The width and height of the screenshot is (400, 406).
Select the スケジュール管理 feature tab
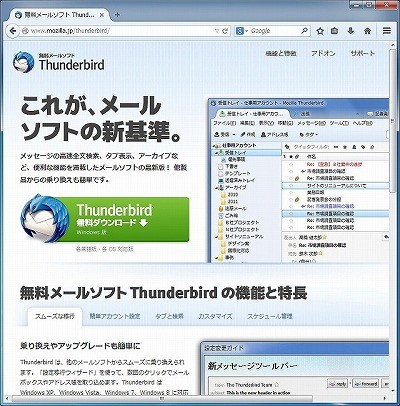(x=270, y=316)
